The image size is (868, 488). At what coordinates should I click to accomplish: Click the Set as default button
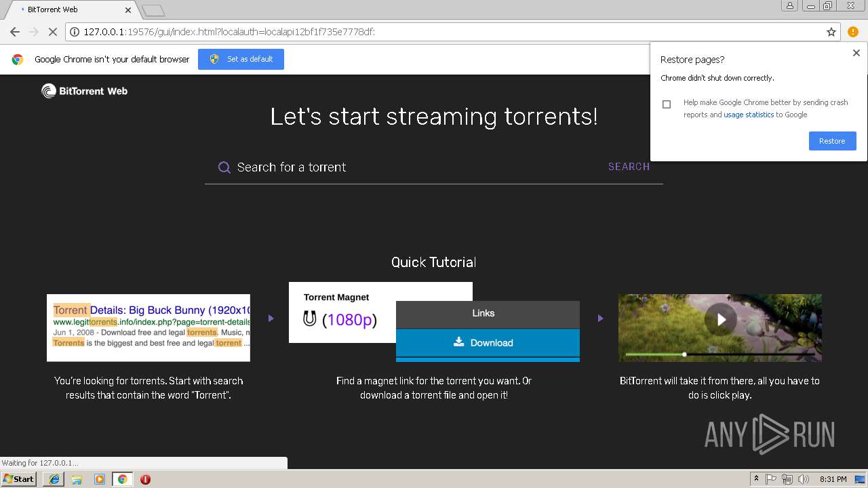coord(241,59)
